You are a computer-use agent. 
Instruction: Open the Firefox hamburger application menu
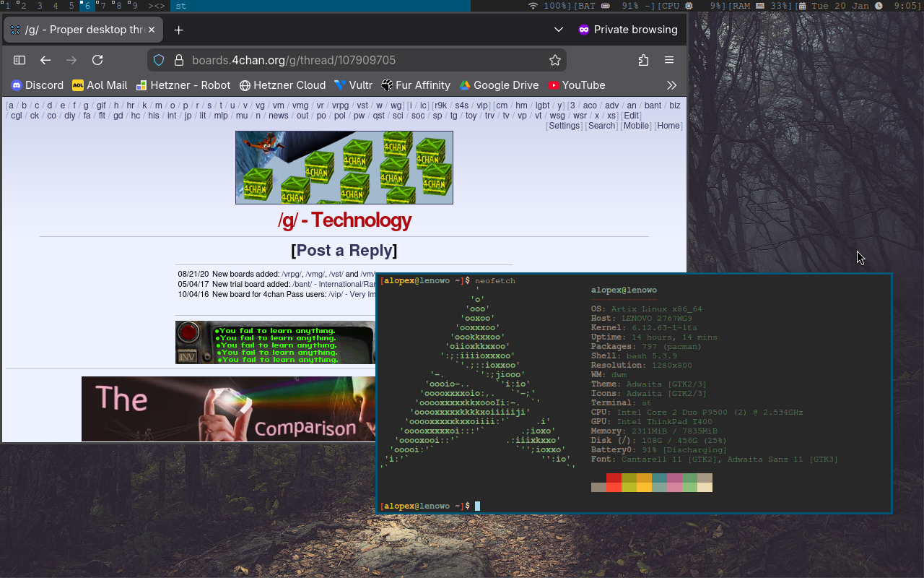tap(669, 61)
